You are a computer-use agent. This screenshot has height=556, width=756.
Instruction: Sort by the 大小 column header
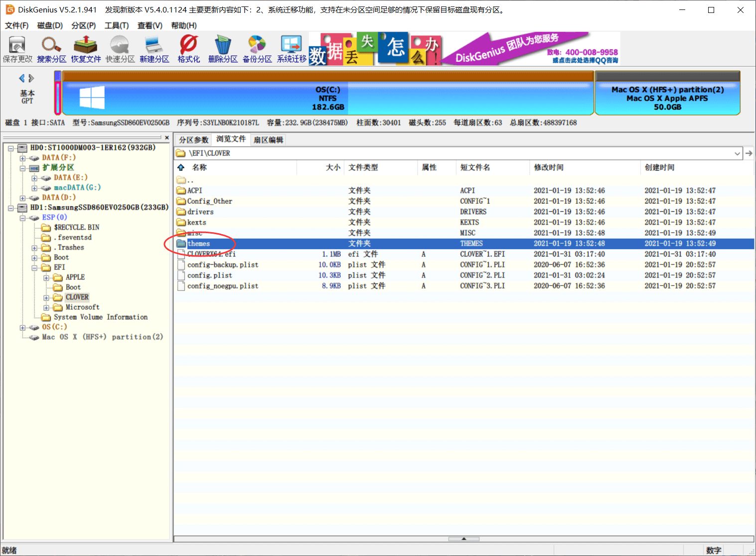pyautogui.click(x=333, y=167)
